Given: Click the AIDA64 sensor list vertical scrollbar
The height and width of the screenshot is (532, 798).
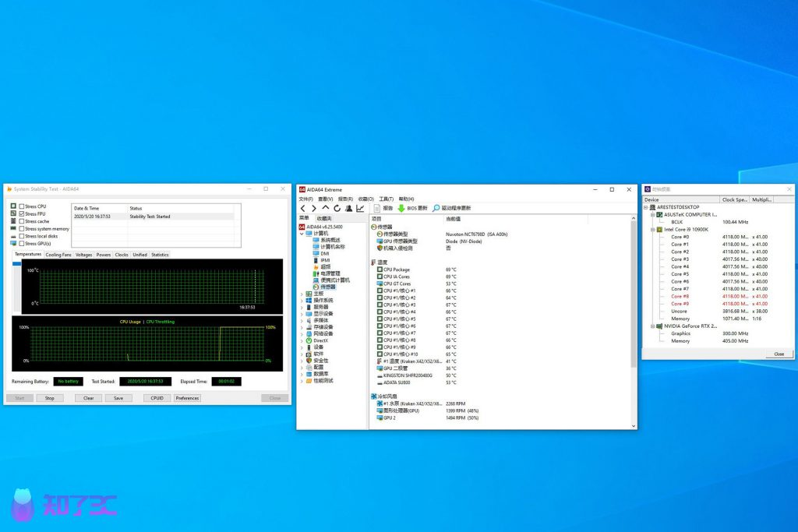Looking at the screenshot, I should [634, 294].
